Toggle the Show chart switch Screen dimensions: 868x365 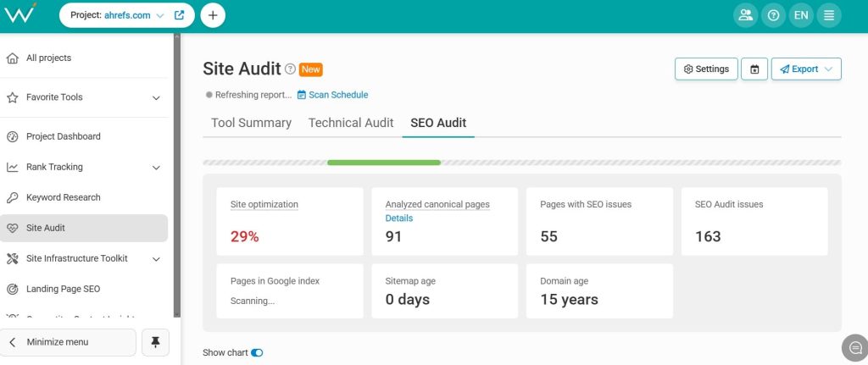coord(257,352)
